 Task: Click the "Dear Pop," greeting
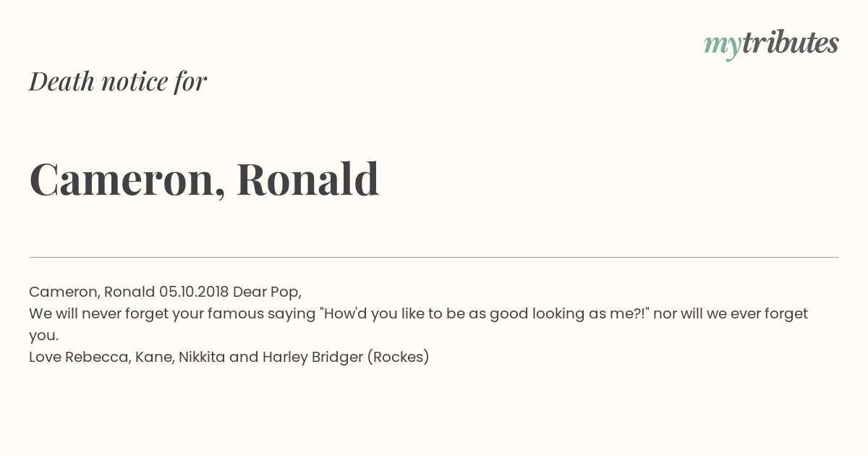click(x=267, y=292)
